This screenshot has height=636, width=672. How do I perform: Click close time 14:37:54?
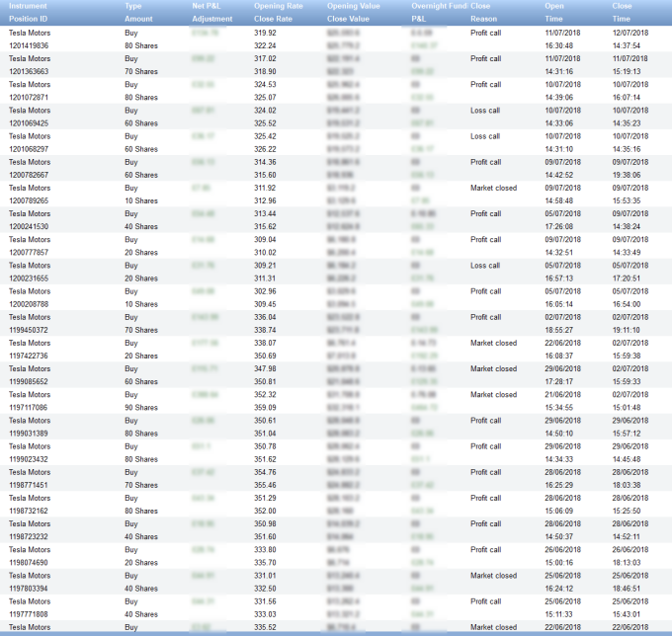[x=627, y=45]
